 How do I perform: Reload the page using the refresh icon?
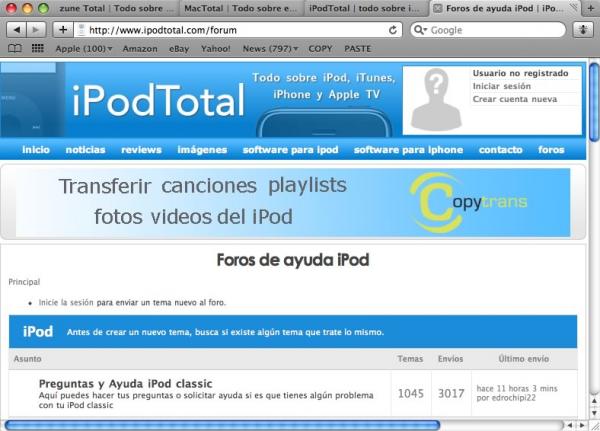click(393, 30)
